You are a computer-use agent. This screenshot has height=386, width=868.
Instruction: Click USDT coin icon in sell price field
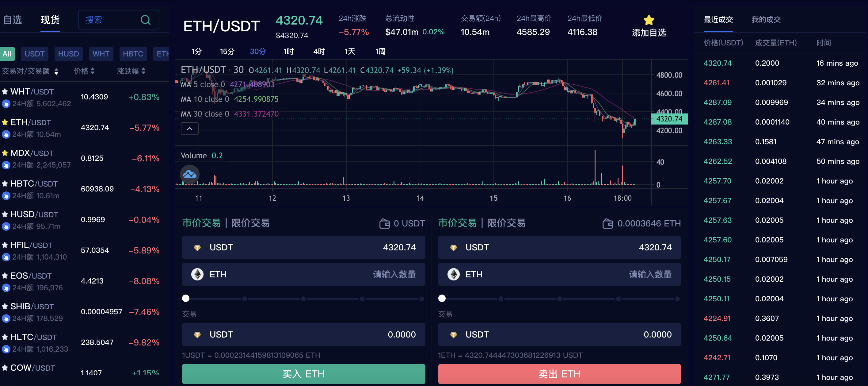[x=453, y=248]
